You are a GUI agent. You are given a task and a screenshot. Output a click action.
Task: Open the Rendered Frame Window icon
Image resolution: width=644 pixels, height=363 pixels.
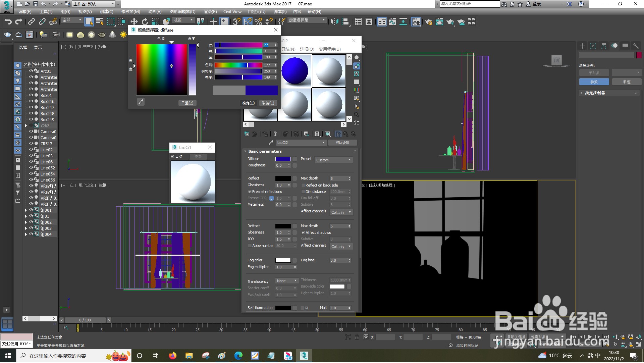tap(439, 22)
